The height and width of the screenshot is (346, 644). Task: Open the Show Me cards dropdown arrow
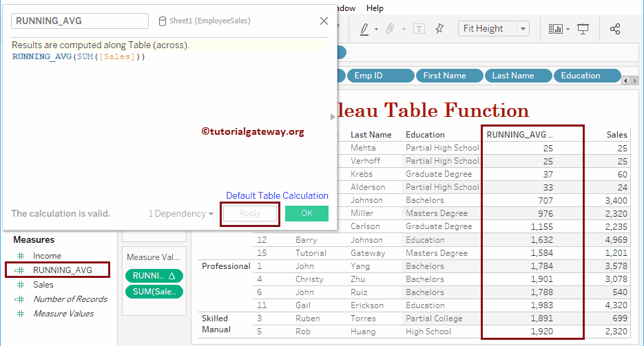pos(568,29)
